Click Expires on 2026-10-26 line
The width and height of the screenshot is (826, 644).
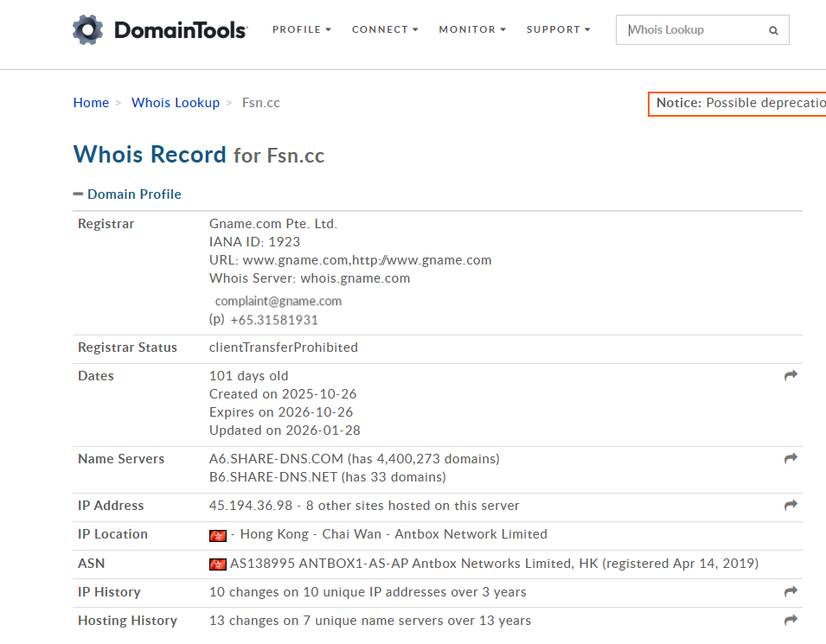(x=281, y=412)
